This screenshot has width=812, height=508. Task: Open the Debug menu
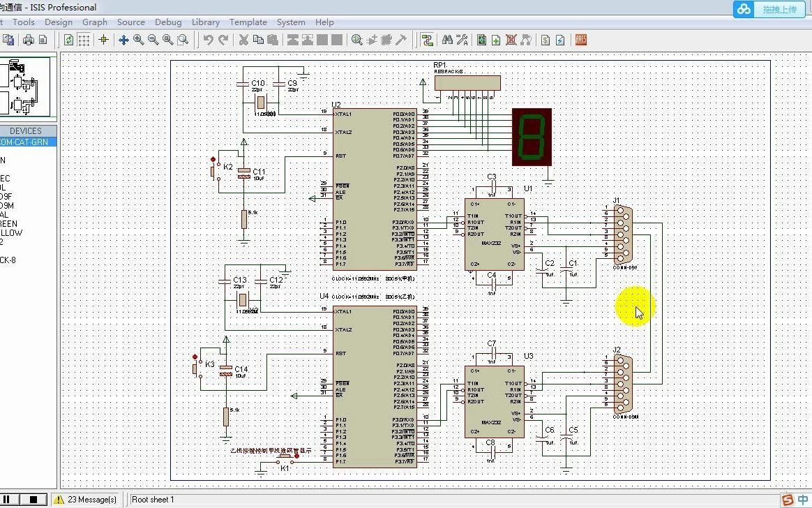pyautogui.click(x=168, y=22)
